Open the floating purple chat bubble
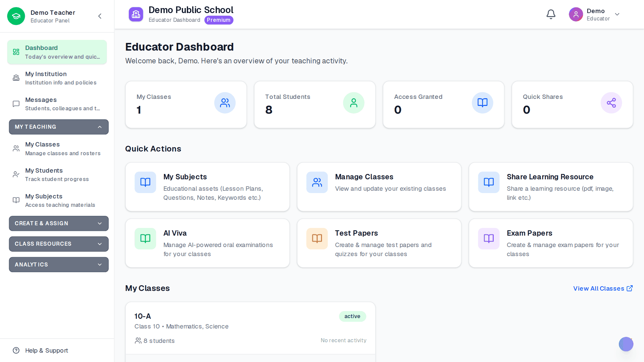The image size is (644, 362). pyautogui.click(x=626, y=344)
